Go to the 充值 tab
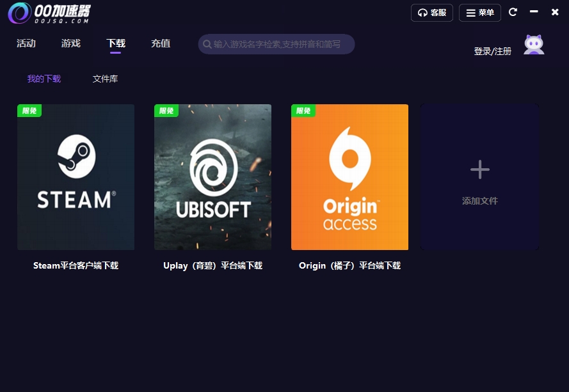The image size is (569, 392). (x=161, y=43)
